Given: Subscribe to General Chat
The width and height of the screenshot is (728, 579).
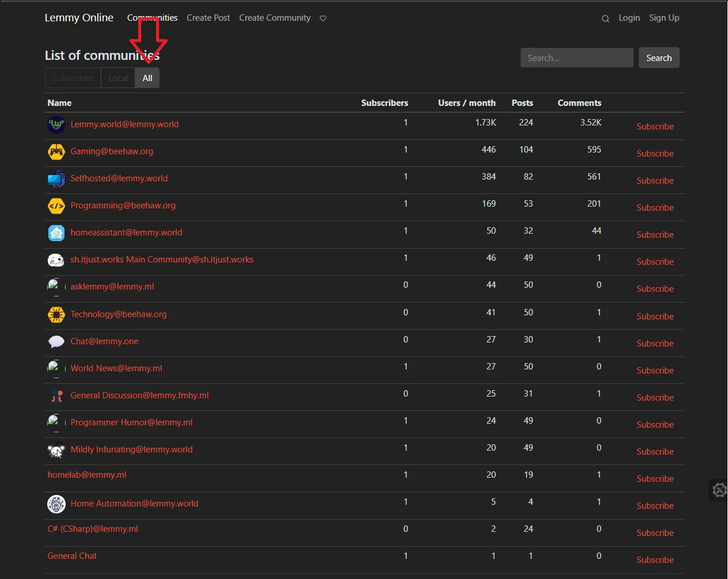Looking at the screenshot, I should [x=655, y=560].
